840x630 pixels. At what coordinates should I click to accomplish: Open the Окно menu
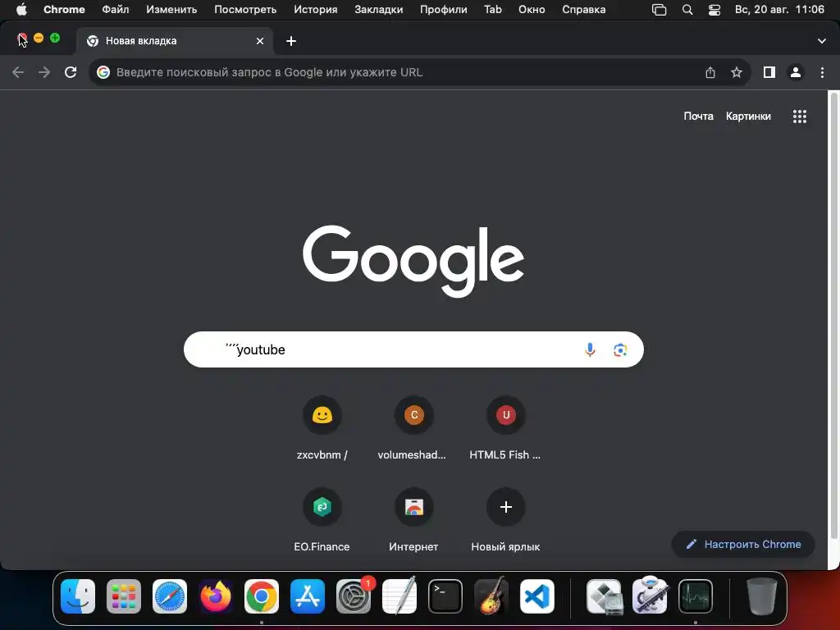532,10
